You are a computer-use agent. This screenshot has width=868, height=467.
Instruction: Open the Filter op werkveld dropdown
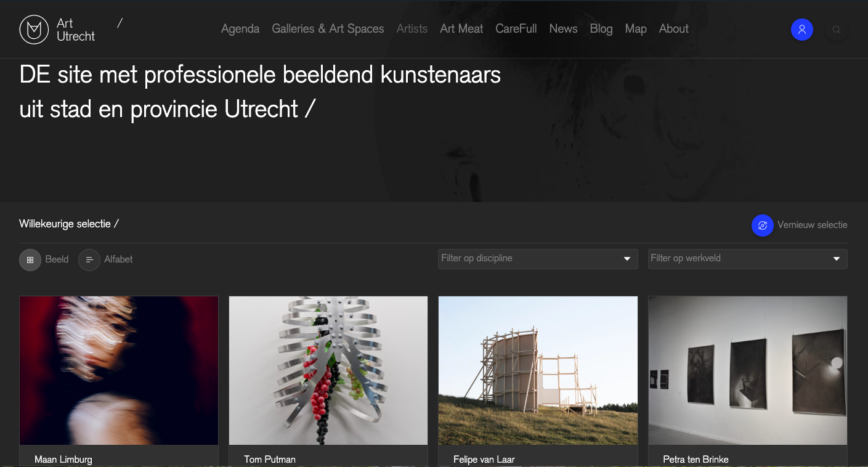click(739, 259)
